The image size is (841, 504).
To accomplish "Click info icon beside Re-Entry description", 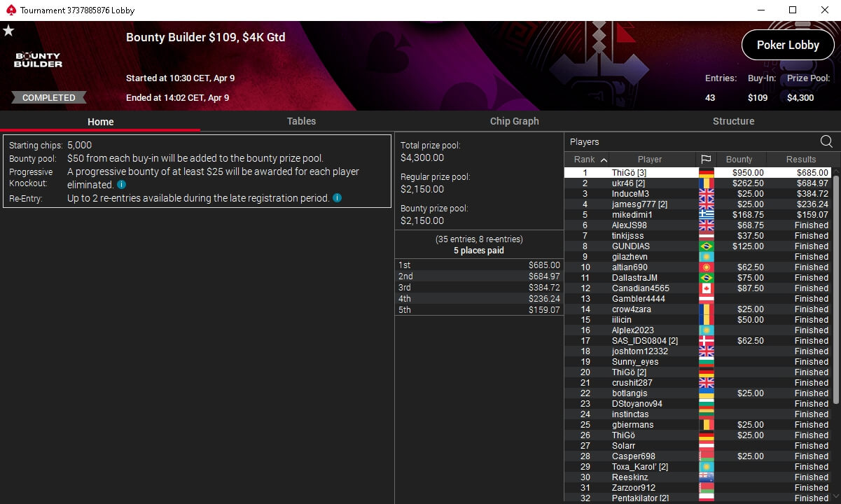I will pos(338,198).
